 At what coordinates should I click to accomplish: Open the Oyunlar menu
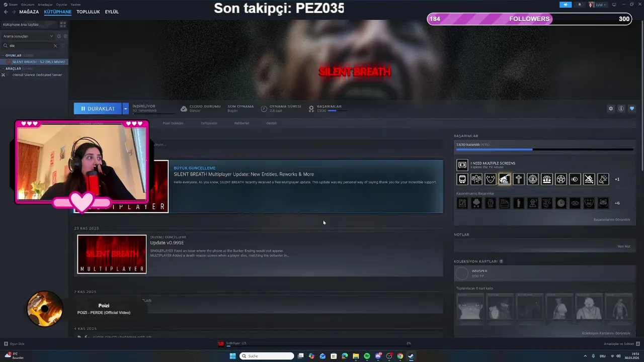click(x=61, y=5)
